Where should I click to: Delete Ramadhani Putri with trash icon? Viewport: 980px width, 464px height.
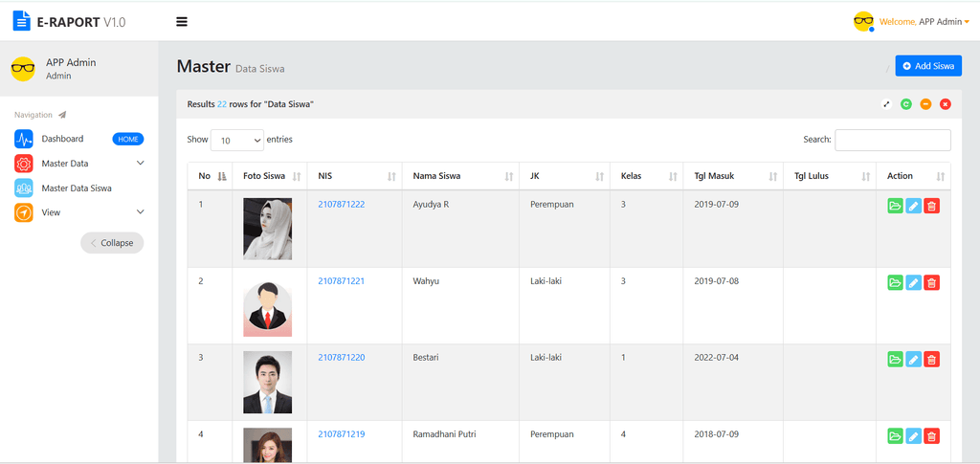(931, 436)
